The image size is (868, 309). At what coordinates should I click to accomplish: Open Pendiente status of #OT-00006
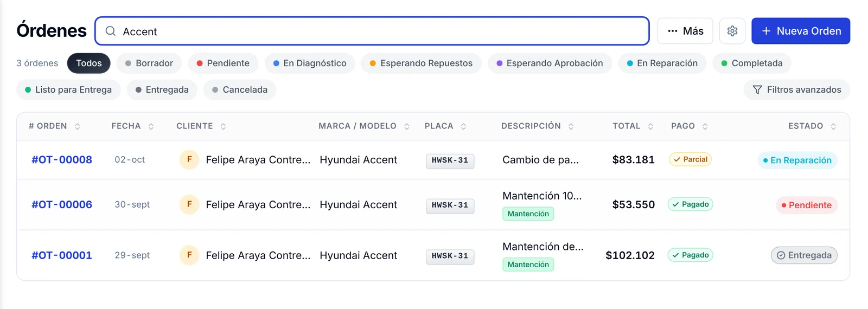(807, 205)
